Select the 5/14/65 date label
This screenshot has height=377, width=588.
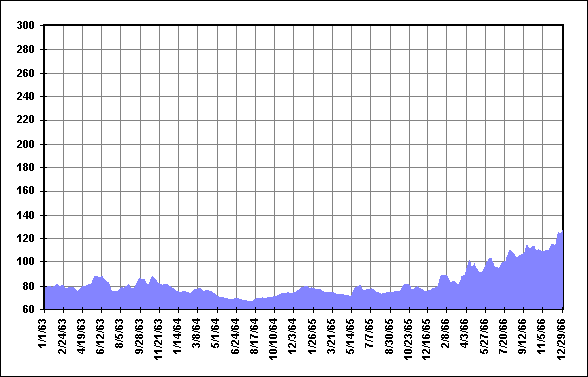pyautogui.click(x=350, y=336)
